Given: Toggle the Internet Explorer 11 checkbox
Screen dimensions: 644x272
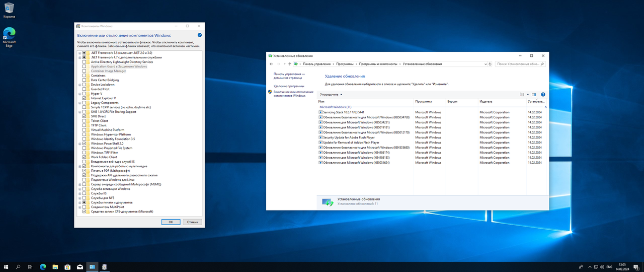Looking at the screenshot, I should tap(84, 98).
